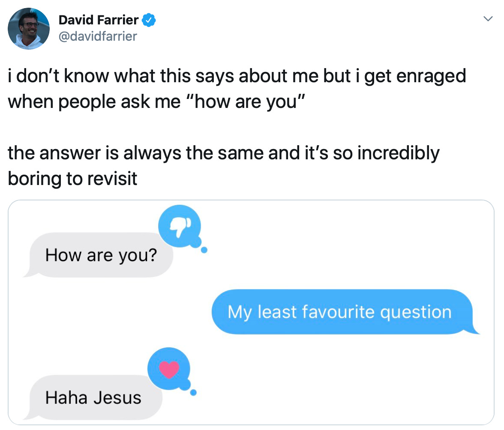
Task: Open the David Farrier display name link
Action: pos(99,20)
